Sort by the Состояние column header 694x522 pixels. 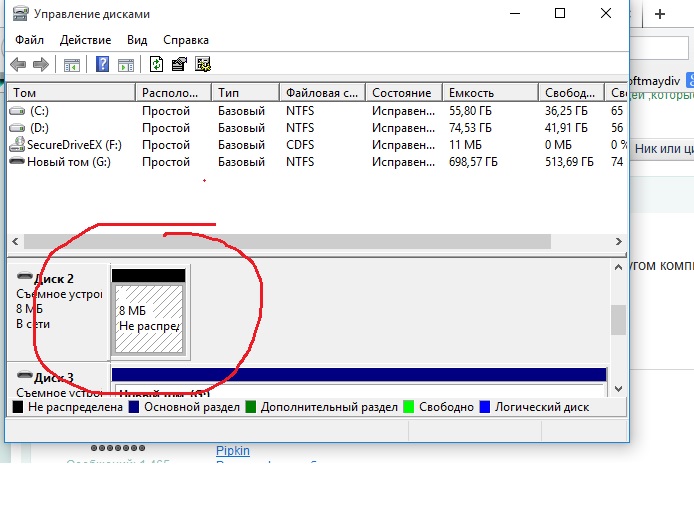click(404, 93)
